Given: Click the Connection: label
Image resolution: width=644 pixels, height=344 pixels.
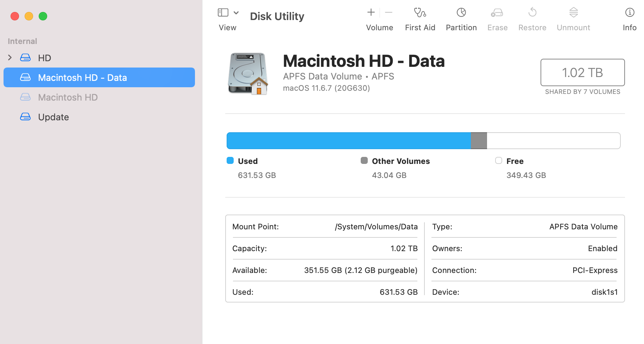Looking at the screenshot, I should (454, 270).
